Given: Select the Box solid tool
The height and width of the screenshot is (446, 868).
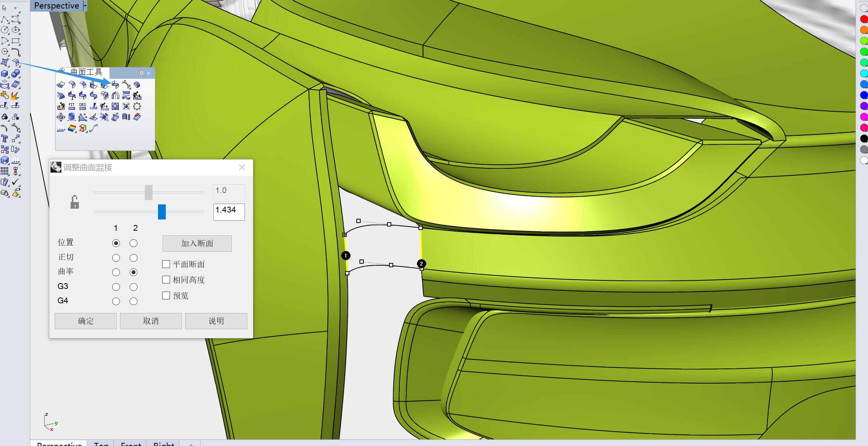Looking at the screenshot, I should pyautogui.click(x=5, y=74).
